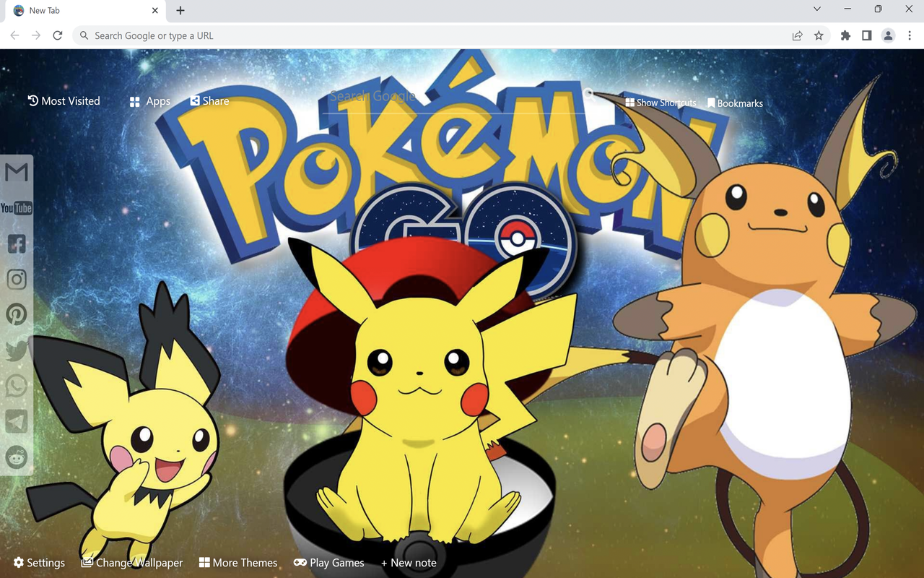The width and height of the screenshot is (924, 578).
Task: Open YouTube shortcut in sidebar
Action: pos(17,208)
